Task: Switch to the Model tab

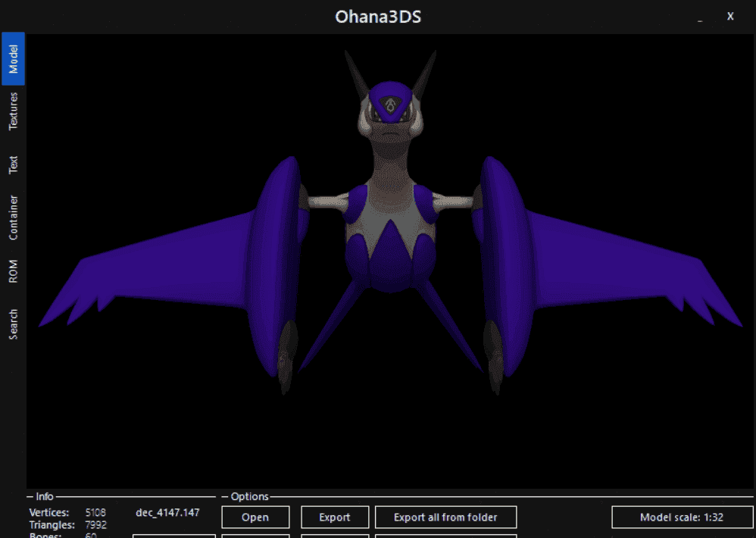Action: [x=13, y=59]
